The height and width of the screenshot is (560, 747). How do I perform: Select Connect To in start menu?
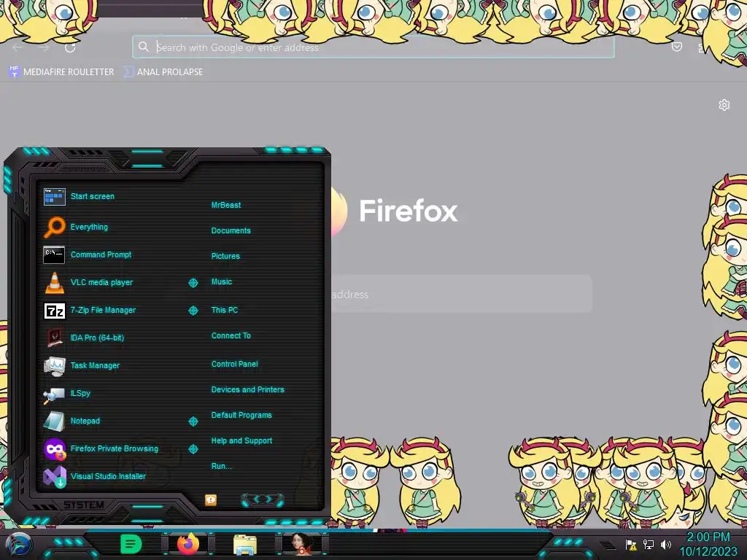[x=231, y=335]
